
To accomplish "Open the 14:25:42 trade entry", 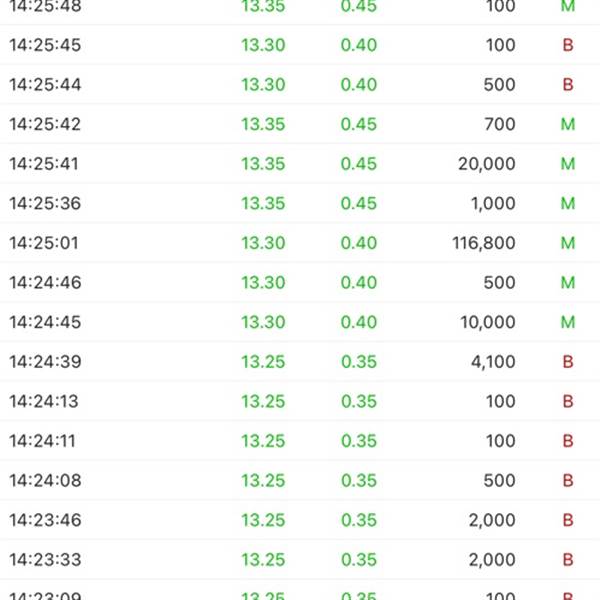I will tap(300, 124).
